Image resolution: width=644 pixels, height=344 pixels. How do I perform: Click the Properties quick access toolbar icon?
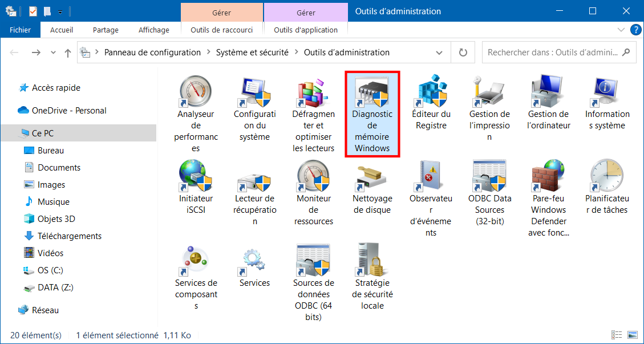click(x=33, y=11)
